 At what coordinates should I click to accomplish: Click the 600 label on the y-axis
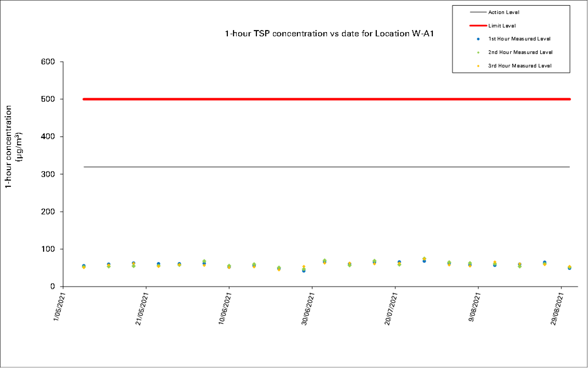pyautogui.click(x=49, y=62)
